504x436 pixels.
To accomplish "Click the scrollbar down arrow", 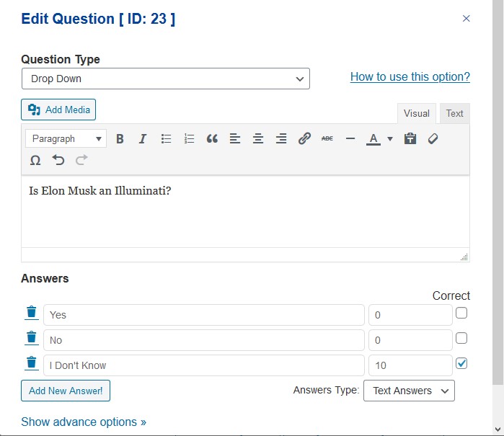I will (x=498, y=430).
